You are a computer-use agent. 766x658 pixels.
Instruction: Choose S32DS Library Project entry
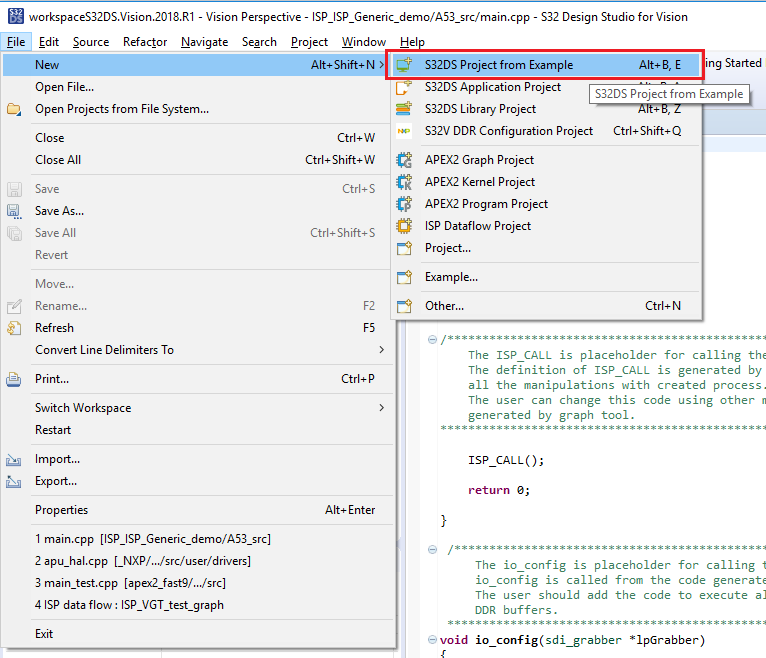click(546, 108)
